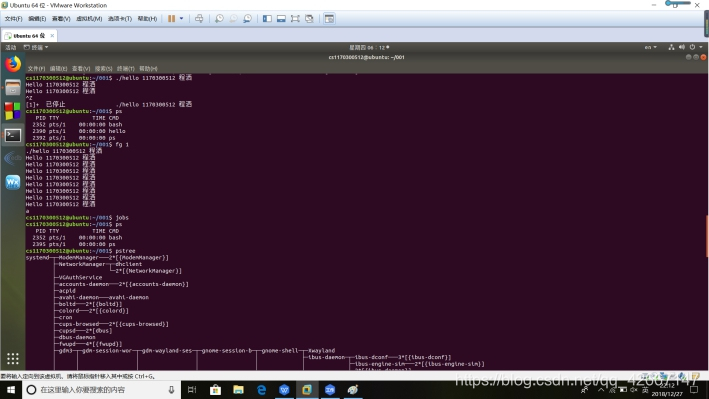The height and width of the screenshot is (399, 709).
Task: Open Microsoft Store from the taskbar
Action: tap(215, 390)
